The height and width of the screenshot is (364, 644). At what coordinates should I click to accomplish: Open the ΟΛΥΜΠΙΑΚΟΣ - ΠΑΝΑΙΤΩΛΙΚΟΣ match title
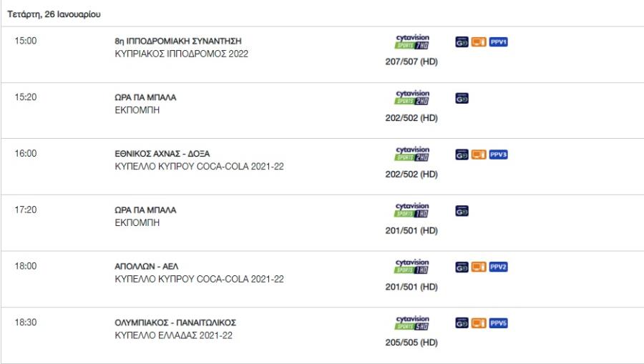175,323
